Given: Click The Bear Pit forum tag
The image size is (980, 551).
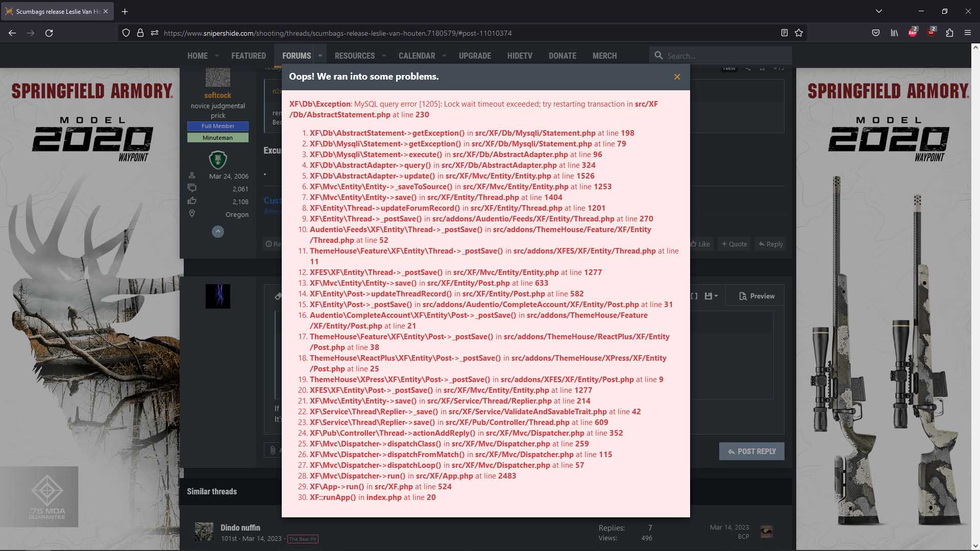Looking at the screenshot, I should 303,539.
